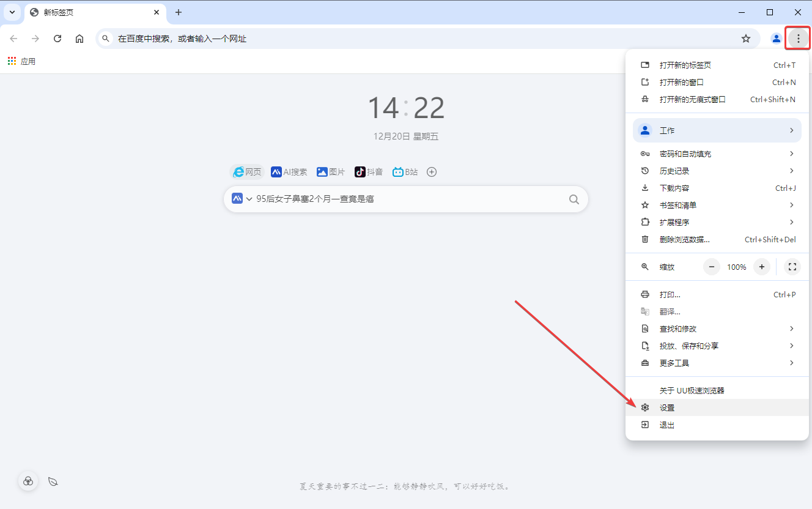Switch to the 图片 search category
Viewport: 812px width, 509px height.
pyautogui.click(x=331, y=172)
